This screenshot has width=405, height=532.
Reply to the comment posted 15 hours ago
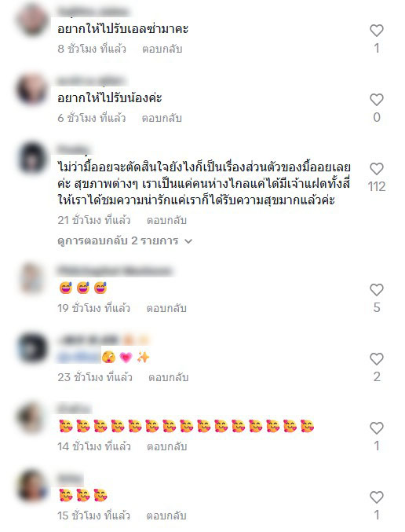coord(166,515)
